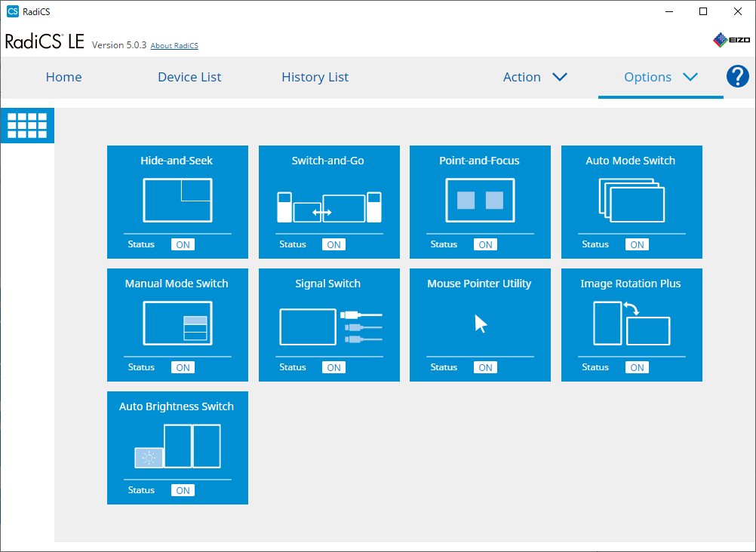
Task: Click Status label in Image Rotation Plus tile
Action: click(x=595, y=367)
